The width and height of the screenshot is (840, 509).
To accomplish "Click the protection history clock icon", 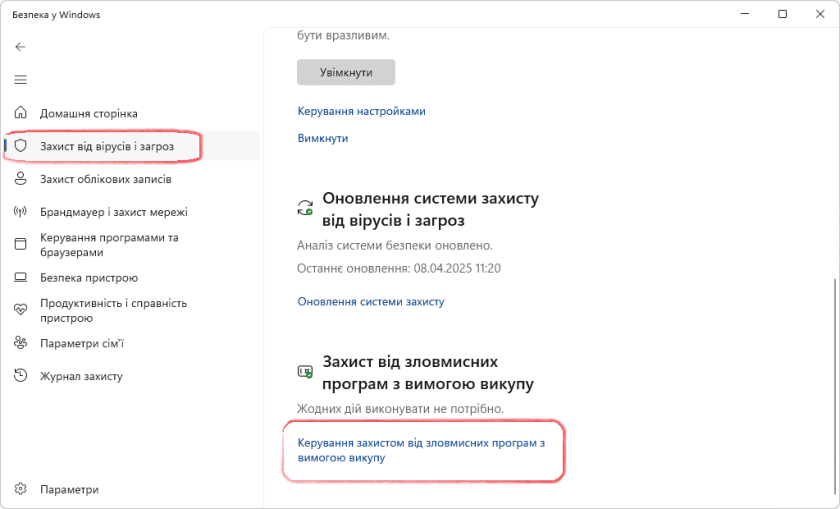I will click(x=20, y=376).
